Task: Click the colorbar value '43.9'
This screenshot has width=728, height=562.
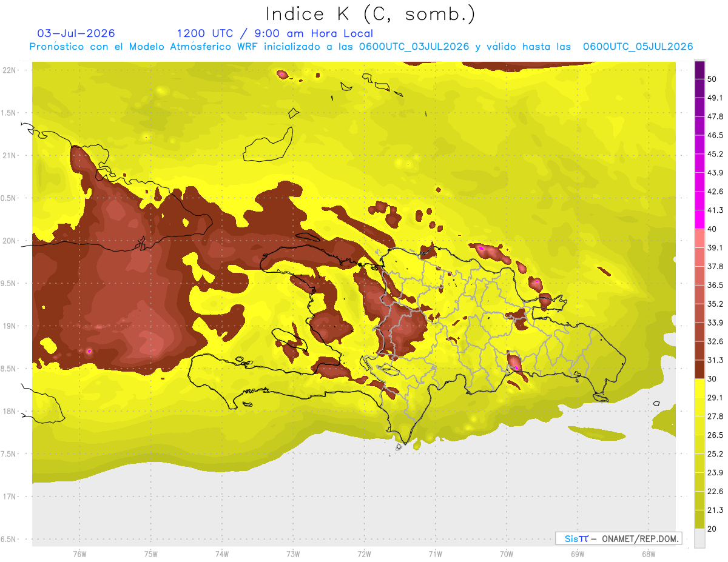Action: pyautogui.click(x=715, y=173)
